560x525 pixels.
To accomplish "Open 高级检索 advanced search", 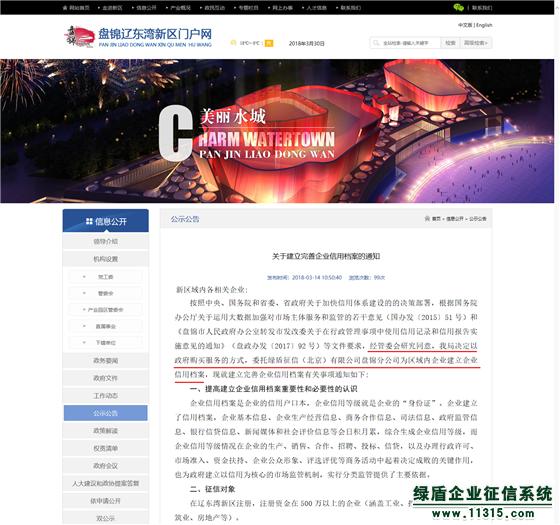I will (x=476, y=43).
